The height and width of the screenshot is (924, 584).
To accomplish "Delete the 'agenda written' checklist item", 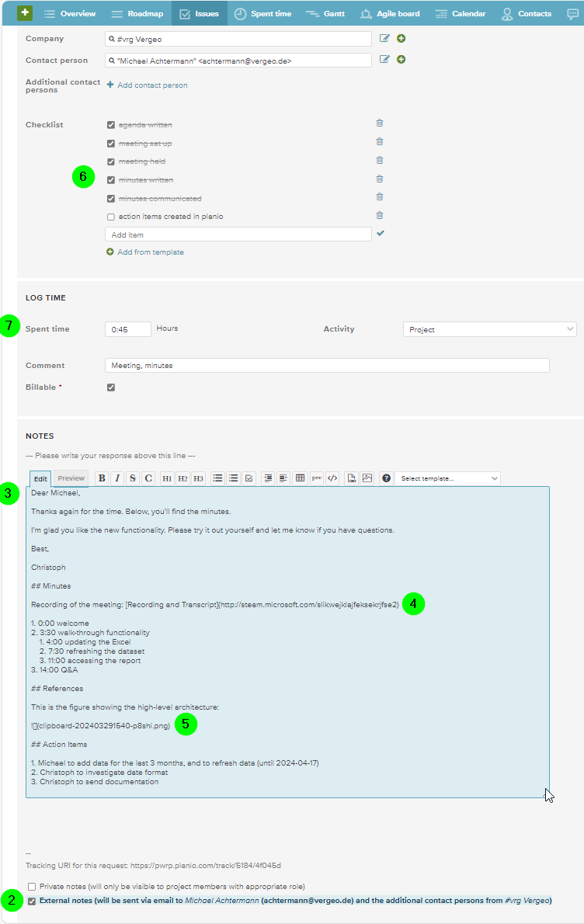I will (380, 123).
